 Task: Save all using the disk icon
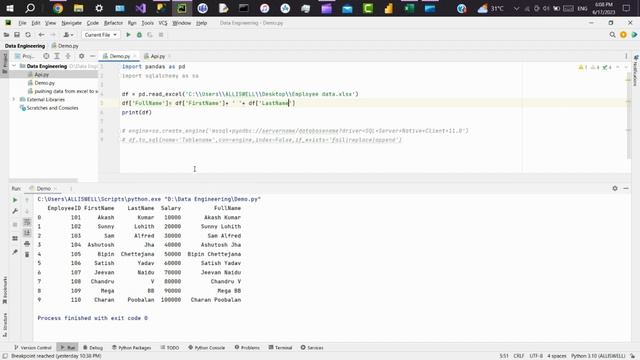(17, 35)
